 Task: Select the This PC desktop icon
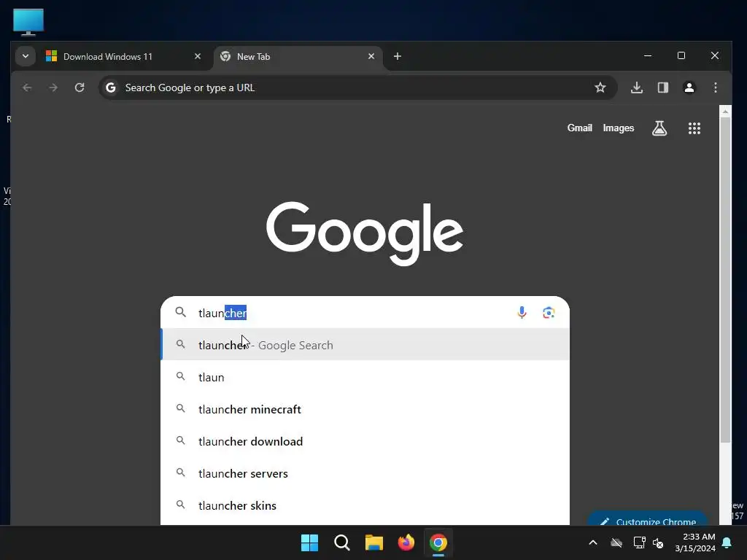coord(28,22)
